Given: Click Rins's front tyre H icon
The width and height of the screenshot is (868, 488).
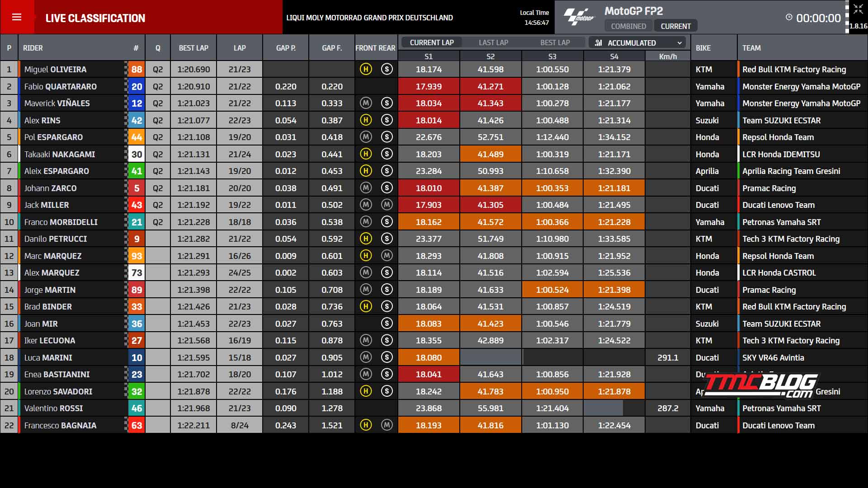Looking at the screenshot, I should coord(366,120).
